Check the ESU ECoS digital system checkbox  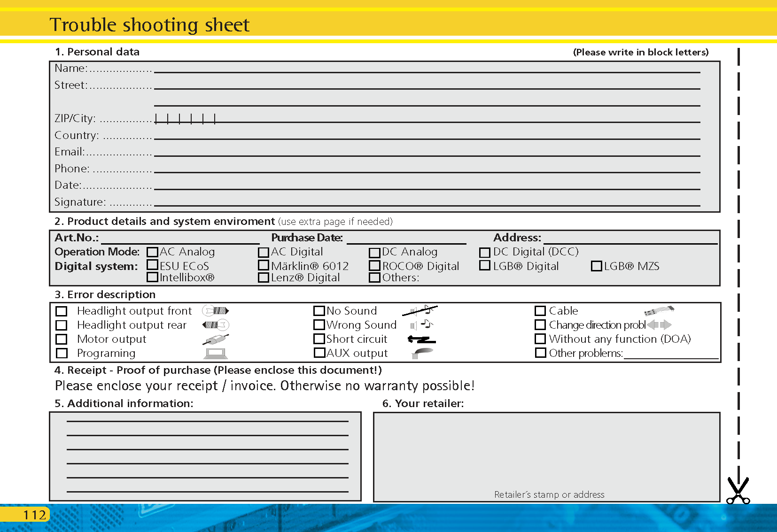[x=152, y=265]
